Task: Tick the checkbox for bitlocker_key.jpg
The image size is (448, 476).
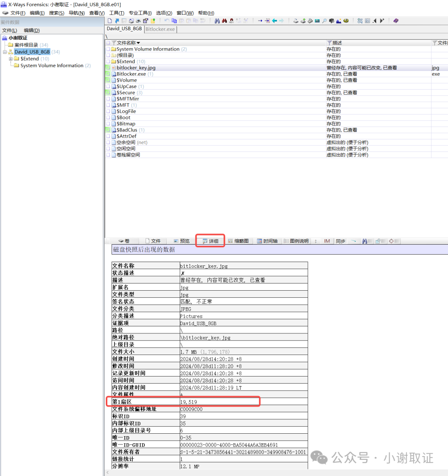Action: 108,68
